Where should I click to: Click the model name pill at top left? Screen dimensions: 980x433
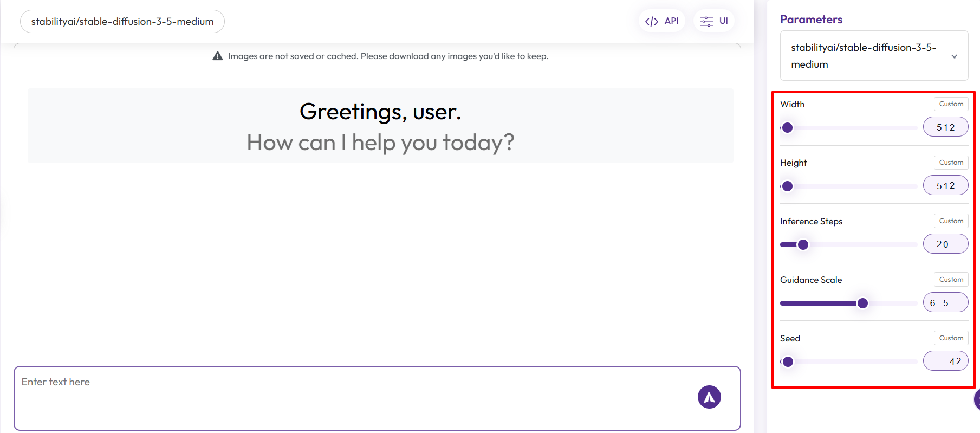click(122, 22)
